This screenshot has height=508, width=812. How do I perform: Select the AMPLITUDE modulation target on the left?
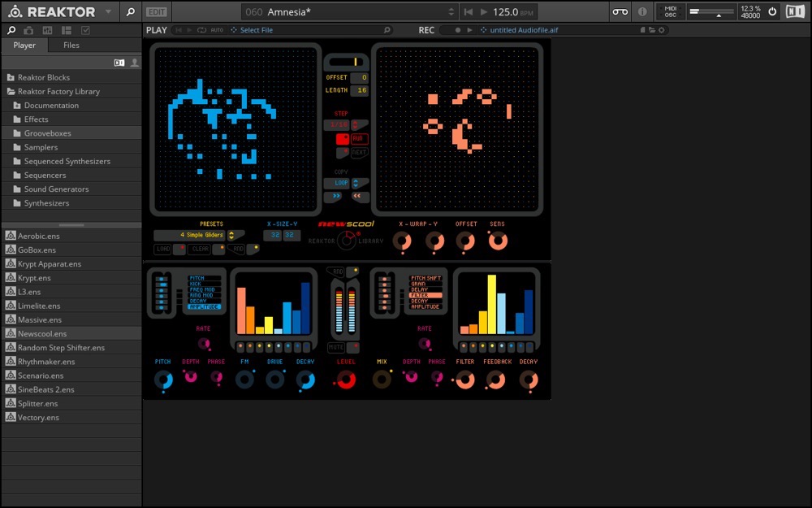(205, 307)
